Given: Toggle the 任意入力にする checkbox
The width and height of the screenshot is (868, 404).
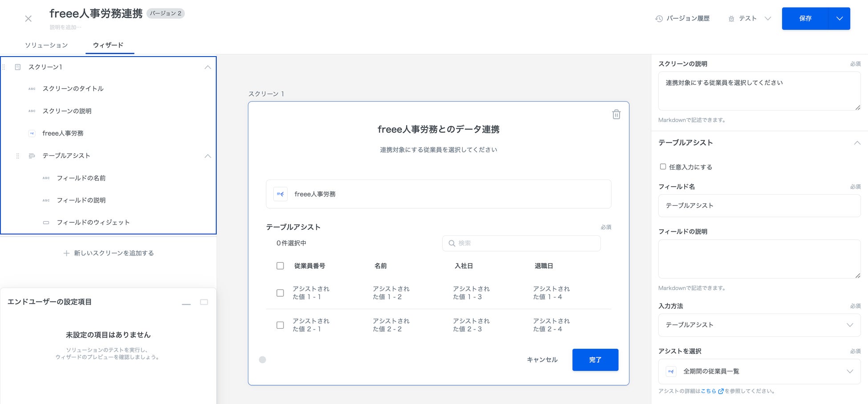Looking at the screenshot, I should pyautogui.click(x=663, y=167).
